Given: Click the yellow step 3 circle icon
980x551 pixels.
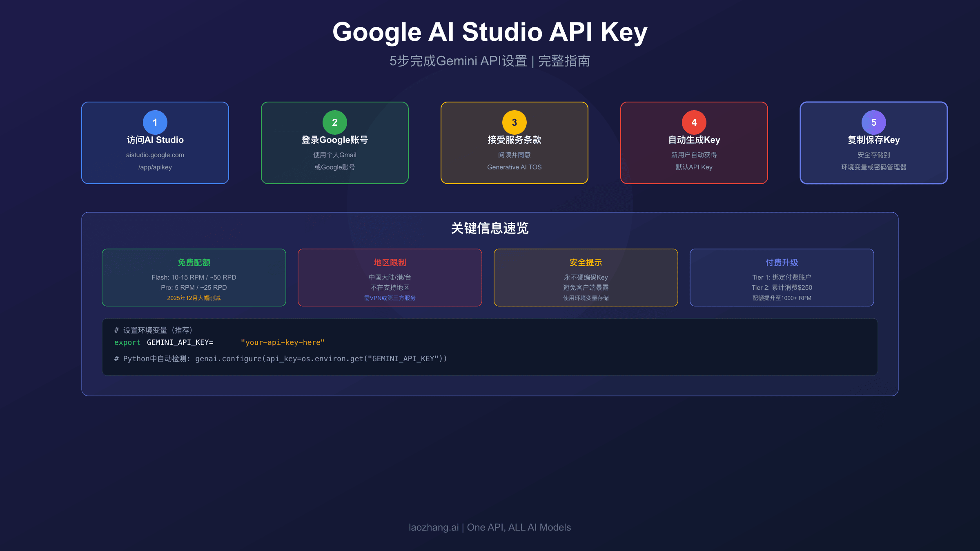Looking at the screenshot, I should click(514, 122).
